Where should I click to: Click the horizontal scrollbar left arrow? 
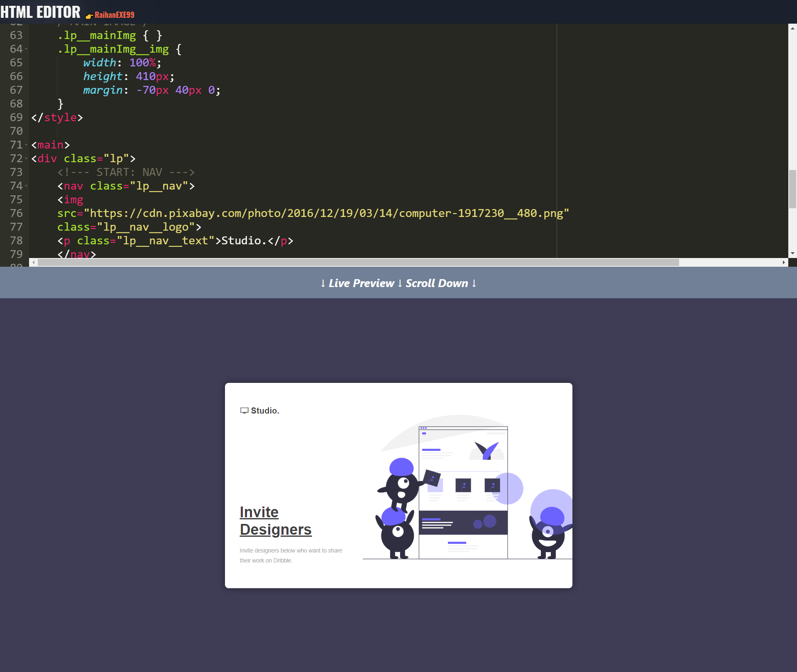point(34,262)
